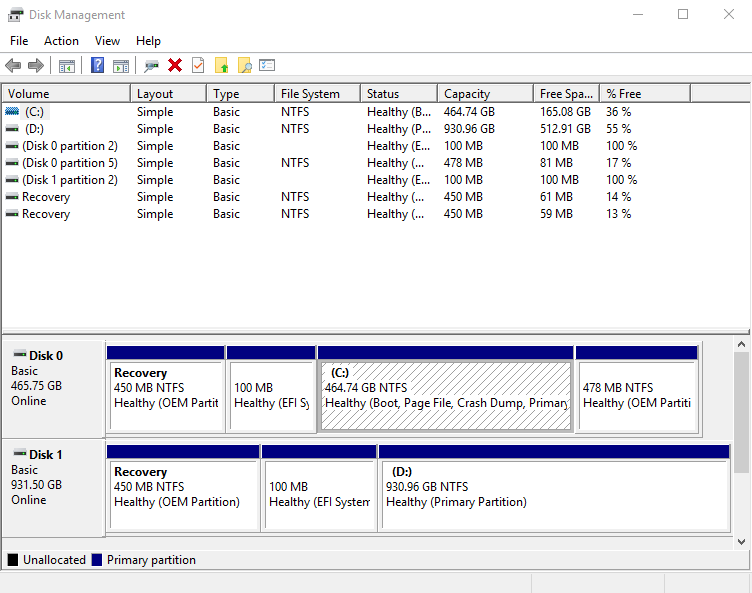Toggle the Show/Hide Console Tree icon
The width and height of the screenshot is (752, 593).
(67, 66)
